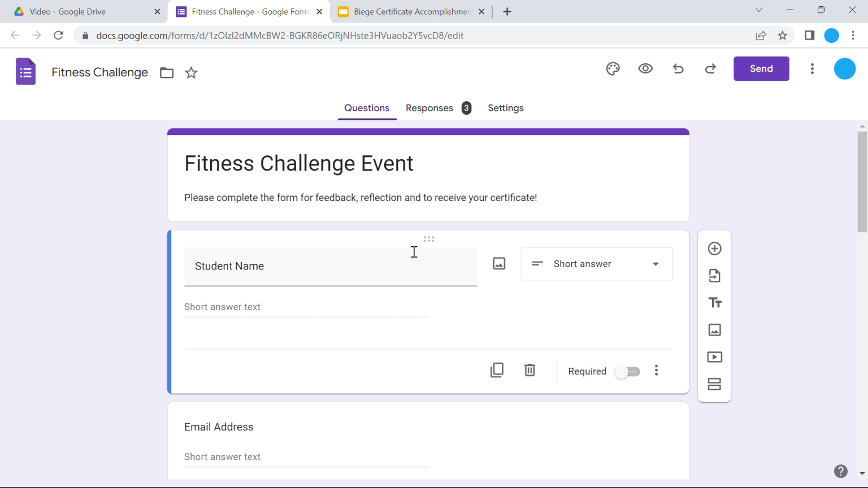Switch to the Responses tab

[x=429, y=108]
